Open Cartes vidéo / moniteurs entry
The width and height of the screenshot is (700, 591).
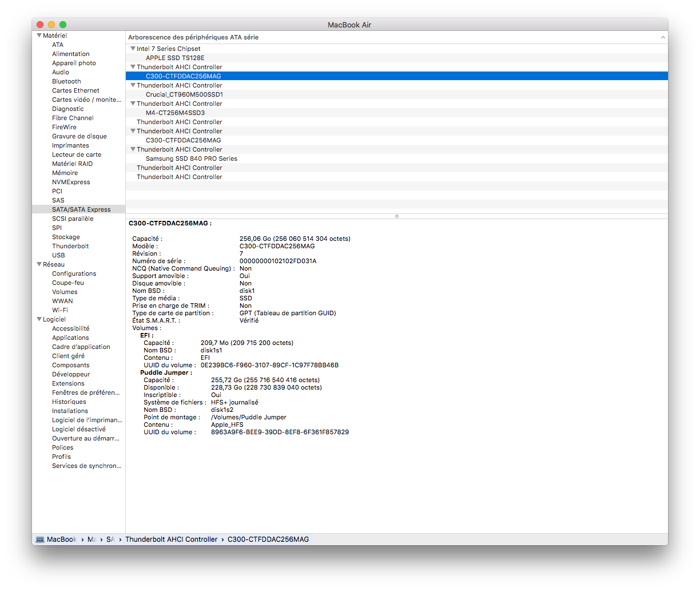click(x=86, y=100)
